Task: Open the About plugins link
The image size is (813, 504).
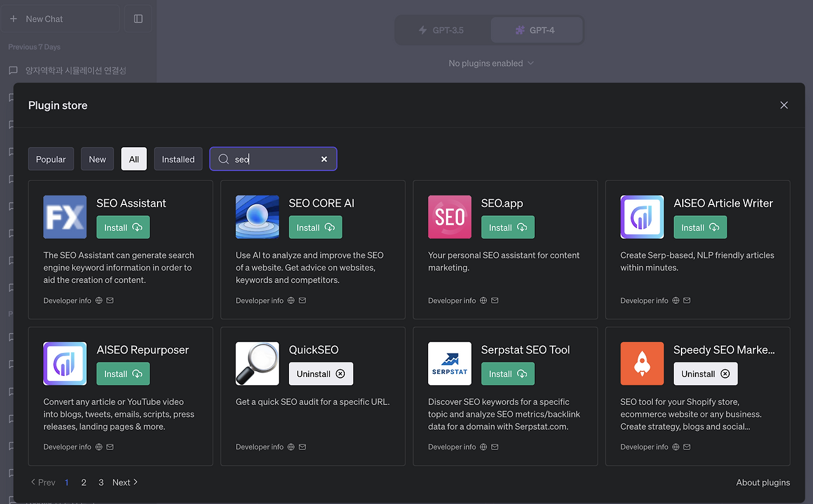Action: tap(763, 482)
